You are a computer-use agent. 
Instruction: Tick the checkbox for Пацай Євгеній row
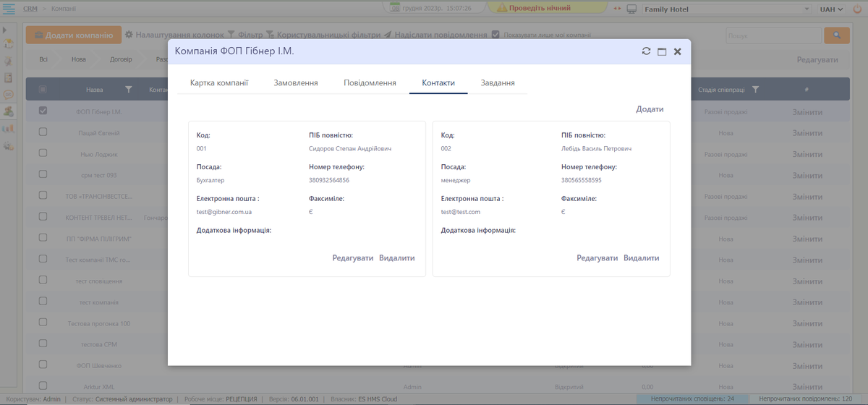[x=43, y=132]
